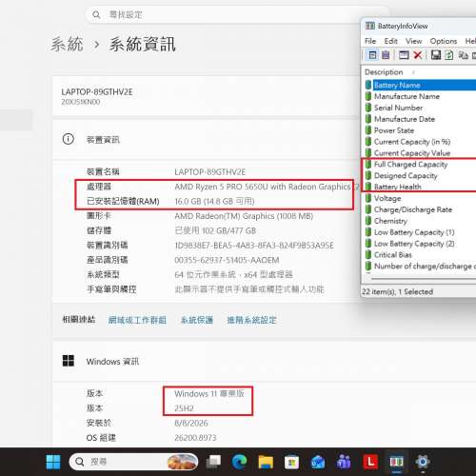Open the Options menu in BatteryInfoView
476x476 pixels.
click(444, 41)
